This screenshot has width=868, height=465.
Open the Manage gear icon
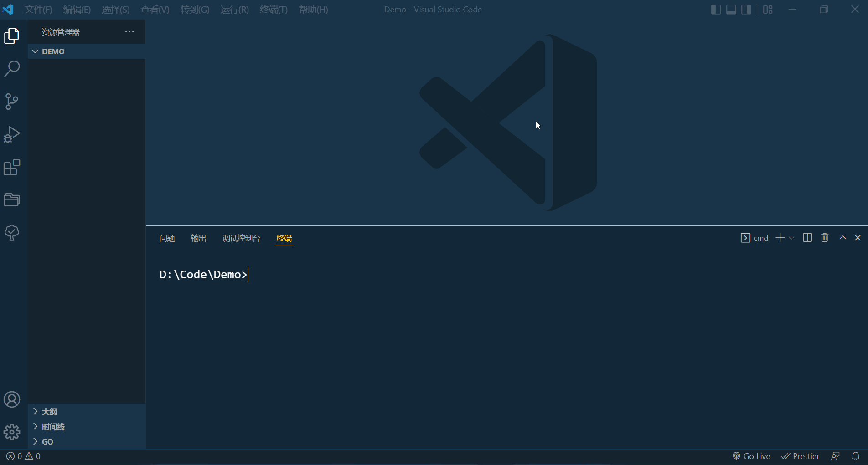point(12,432)
